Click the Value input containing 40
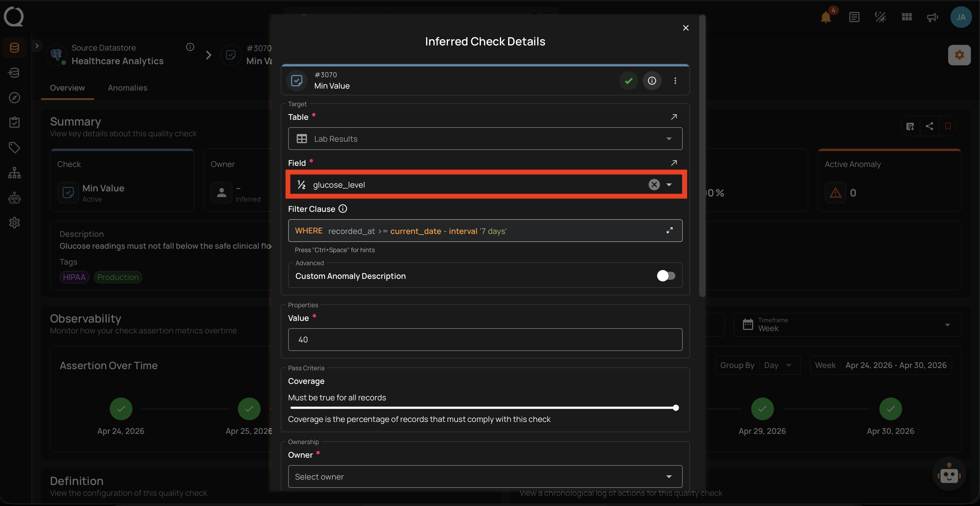The width and height of the screenshot is (980, 506). pyautogui.click(x=485, y=340)
